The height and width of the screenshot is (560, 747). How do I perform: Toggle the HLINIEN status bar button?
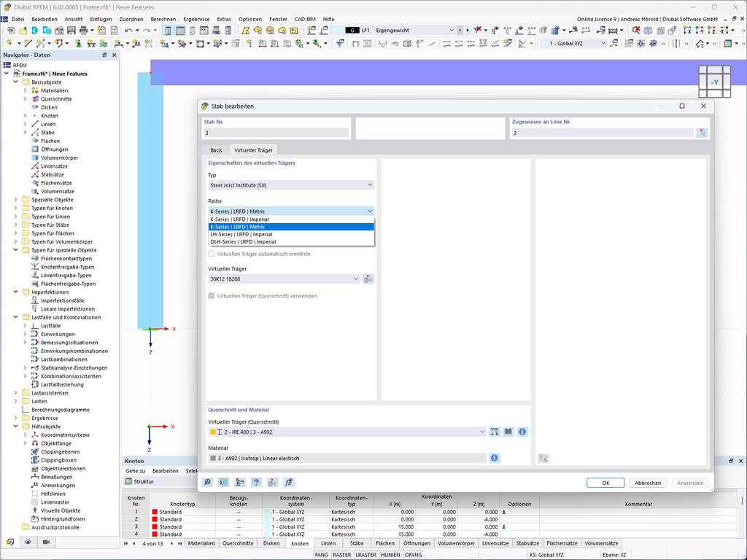pos(391,555)
